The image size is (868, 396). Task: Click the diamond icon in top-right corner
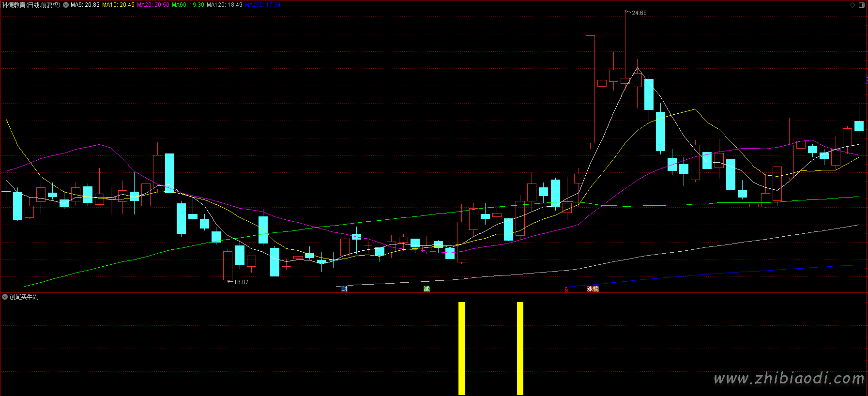pos(853,5)
